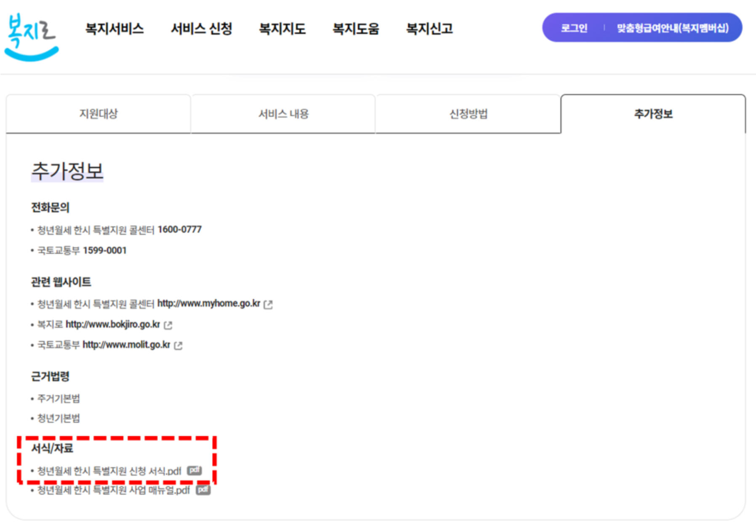756x532 pixels.
Task: Click the 청년기본법 law entry
Action: click(59, 418)
